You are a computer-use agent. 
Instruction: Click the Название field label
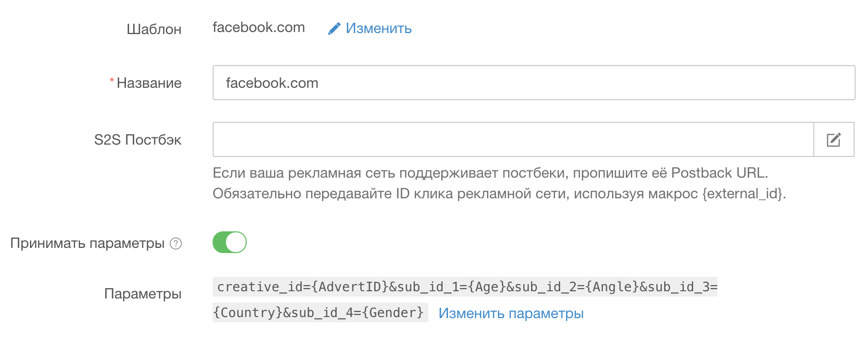(x=149, y=83)
